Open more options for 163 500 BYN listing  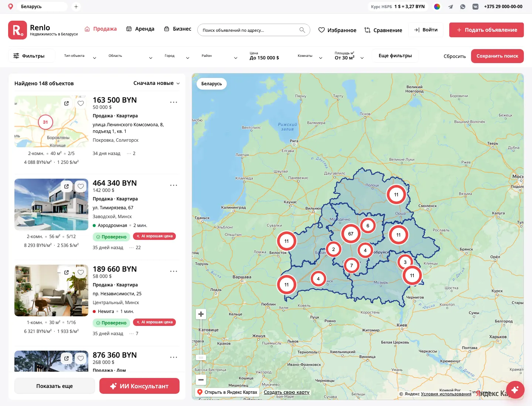pos(174,102)
